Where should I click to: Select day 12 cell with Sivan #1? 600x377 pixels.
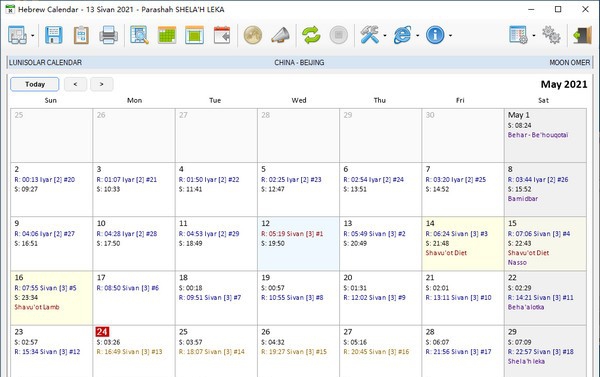click(298, 244)
